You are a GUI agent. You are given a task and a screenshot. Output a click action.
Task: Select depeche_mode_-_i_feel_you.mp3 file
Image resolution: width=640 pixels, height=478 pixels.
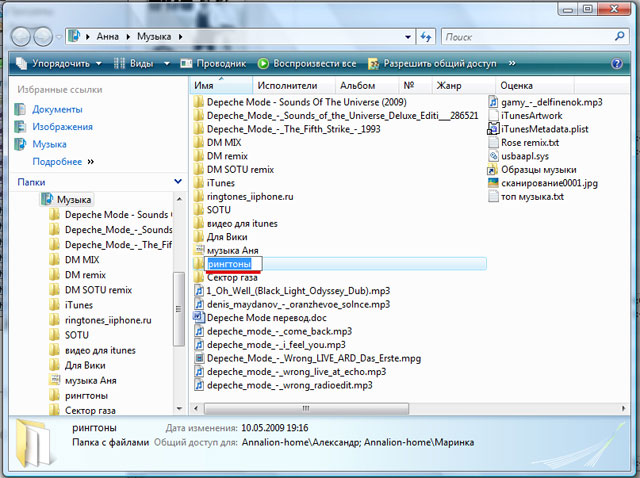click(276, 345)
